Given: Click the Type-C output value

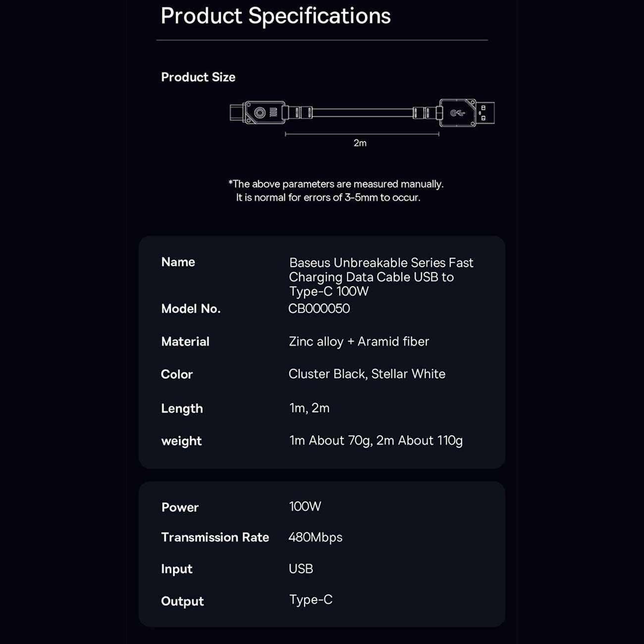Looking at the screenshot, I should click(311, 600).
